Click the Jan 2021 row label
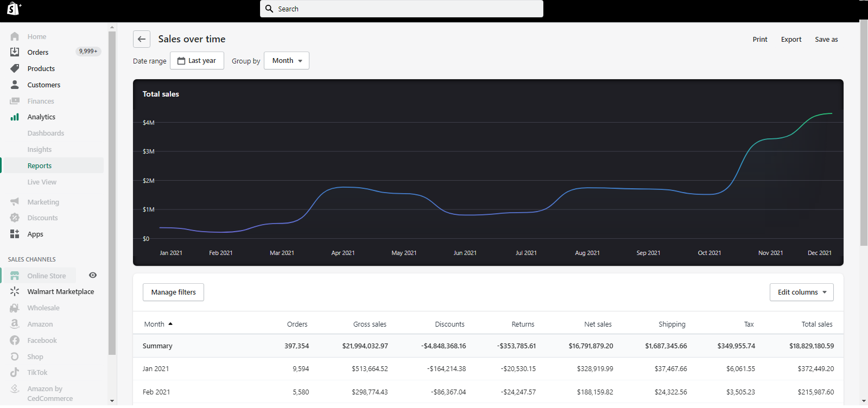This screenshot has height=408, width=868. click(156, 368)
